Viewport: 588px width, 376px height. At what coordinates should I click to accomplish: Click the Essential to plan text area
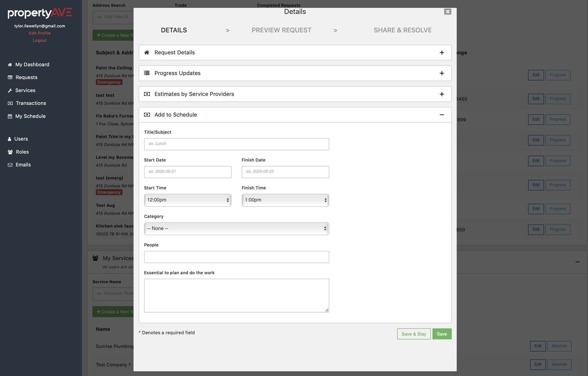tap(236, 295)
